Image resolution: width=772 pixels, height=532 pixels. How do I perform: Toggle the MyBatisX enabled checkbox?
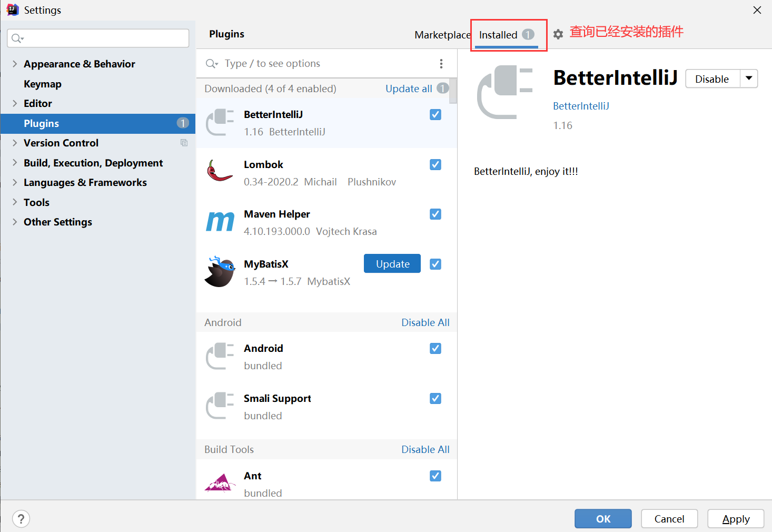(x=436, y=264)
